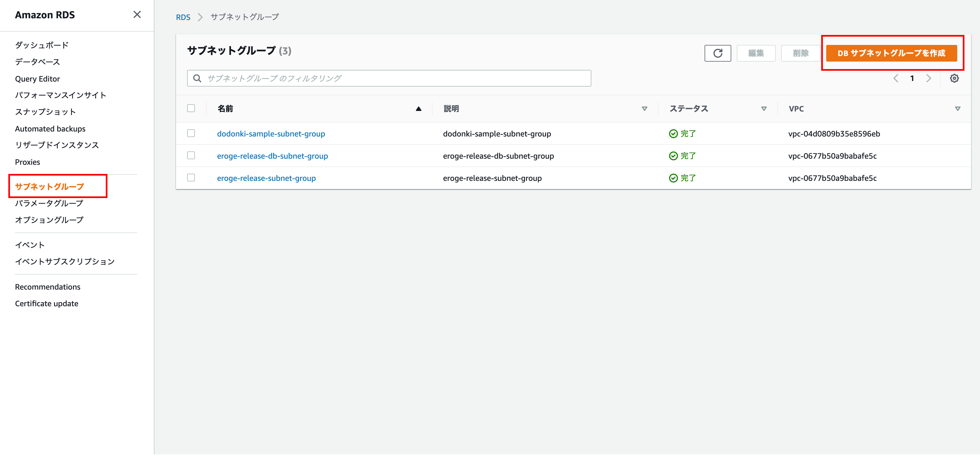Focus the subnet group filter field
Screen dimensions: 980x471
click(396, 78)
